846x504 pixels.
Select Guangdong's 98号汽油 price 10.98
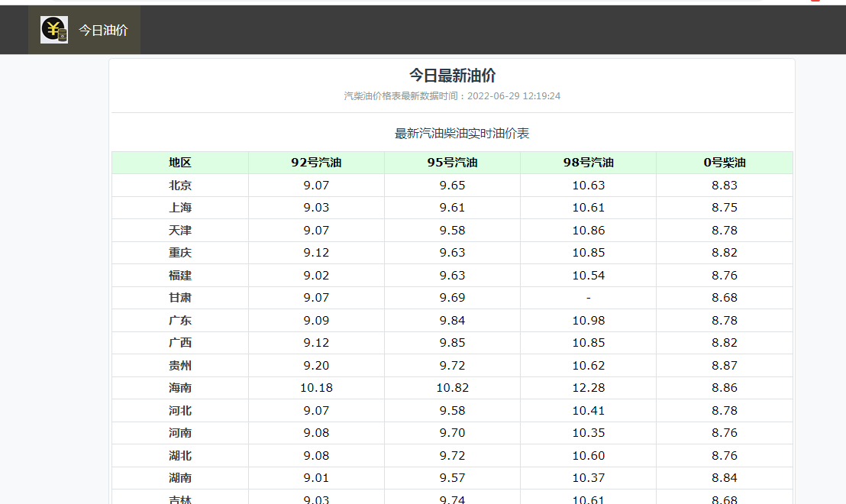588,321
